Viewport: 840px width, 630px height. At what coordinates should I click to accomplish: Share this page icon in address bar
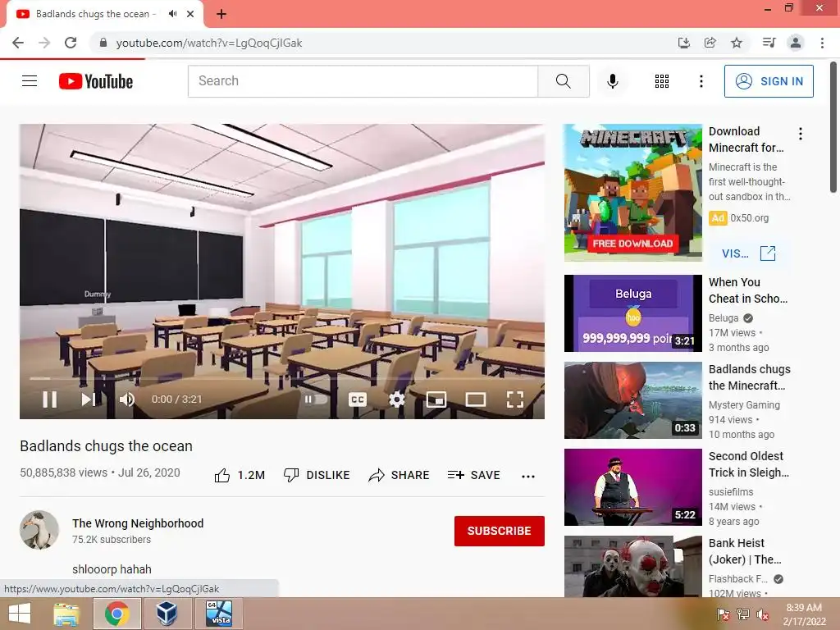click(710, 43)
